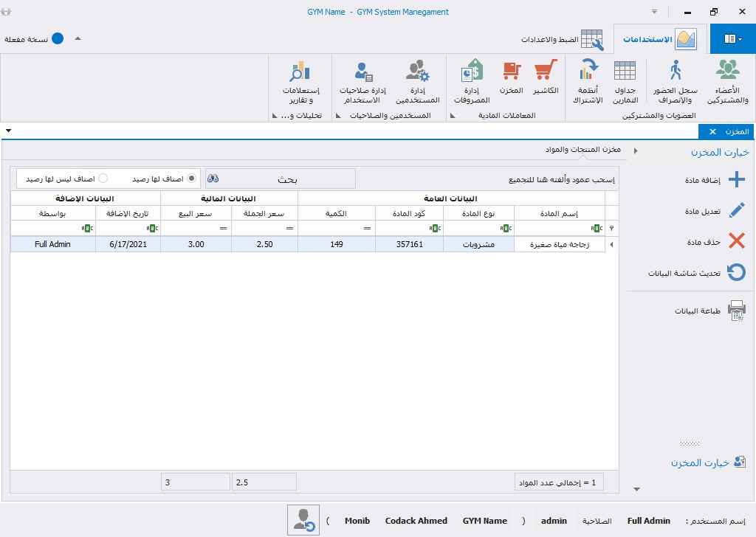Click the application logo in title bar
The width and height of the screenshot is (756, 537).
click(x=6, y=12)
